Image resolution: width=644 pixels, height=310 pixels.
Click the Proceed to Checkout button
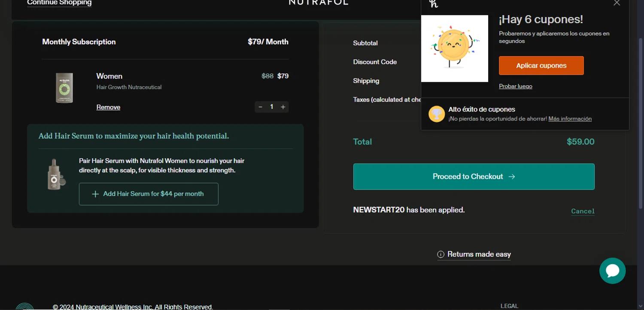(474, 177)
